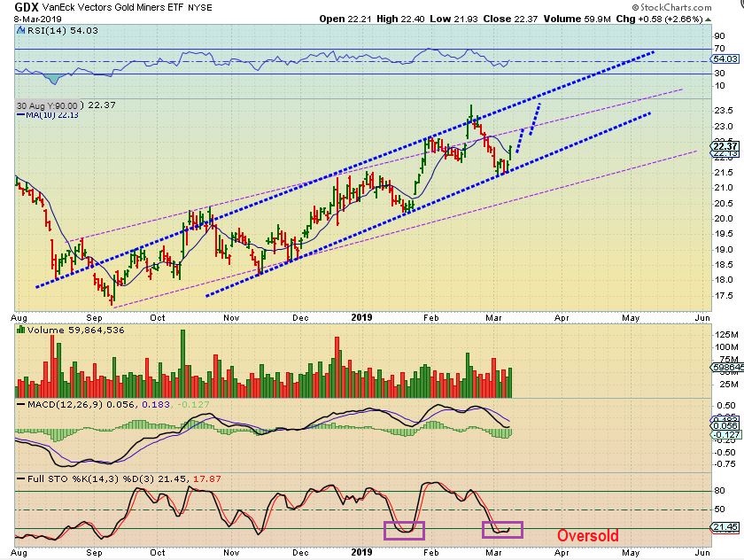Click the 30 Aug Y:90.00 crosshair readout

pyautogui.click(x=47, y=105)
